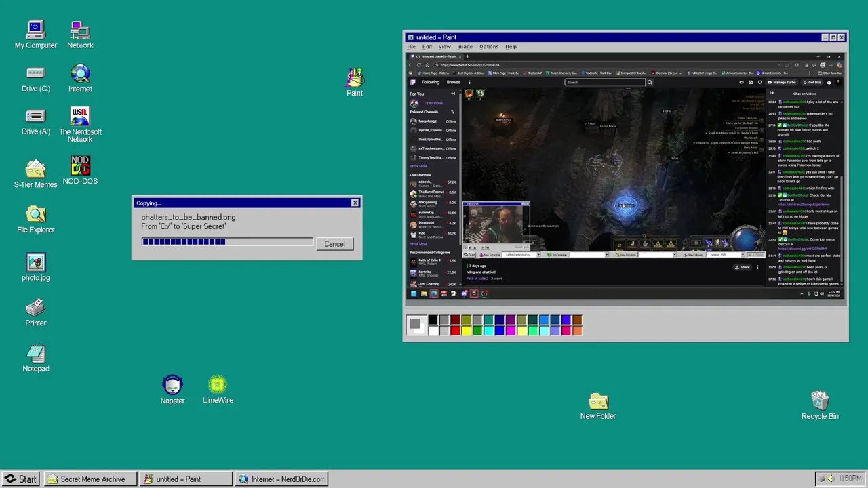868x488 pixels.
Task: Pick the bright red palette swatch
Action: 455,331
